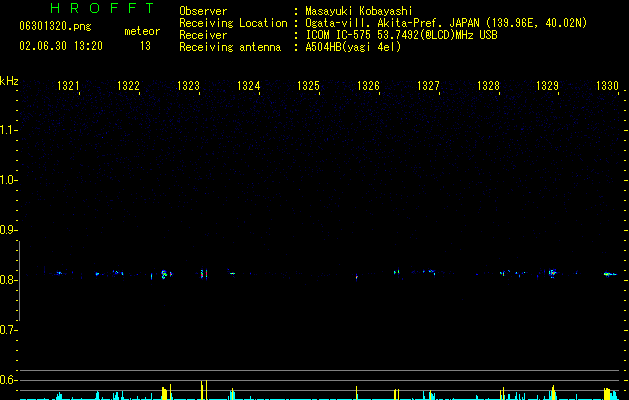Click the 1329 time marker
629x400 pixels.
pos(548,86)
